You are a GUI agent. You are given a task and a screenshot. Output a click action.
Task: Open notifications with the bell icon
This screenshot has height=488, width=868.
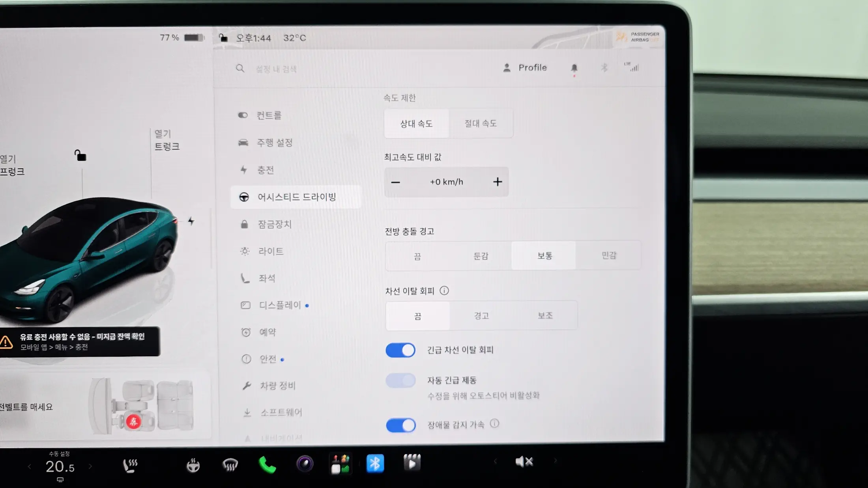tap(574, 68)
